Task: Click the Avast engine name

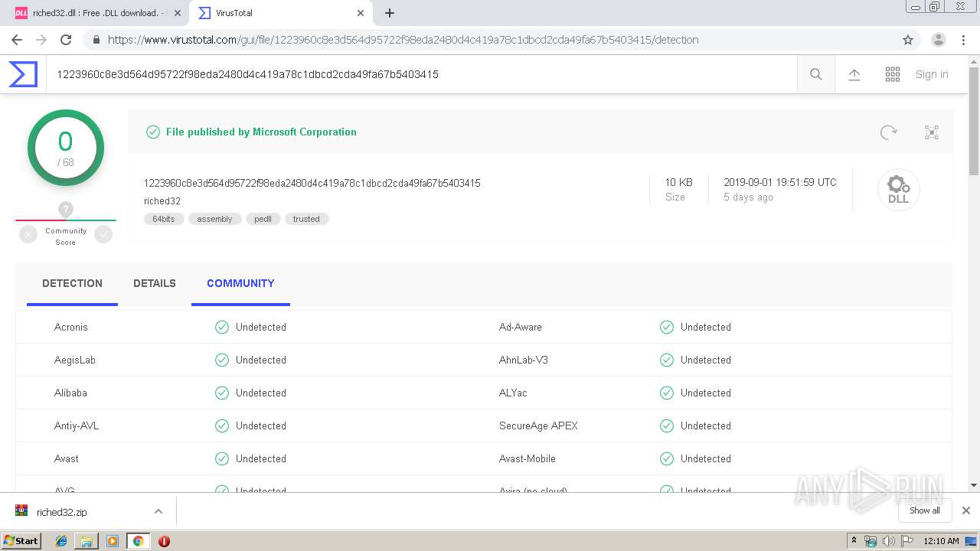Action: (x=67, y=458)
